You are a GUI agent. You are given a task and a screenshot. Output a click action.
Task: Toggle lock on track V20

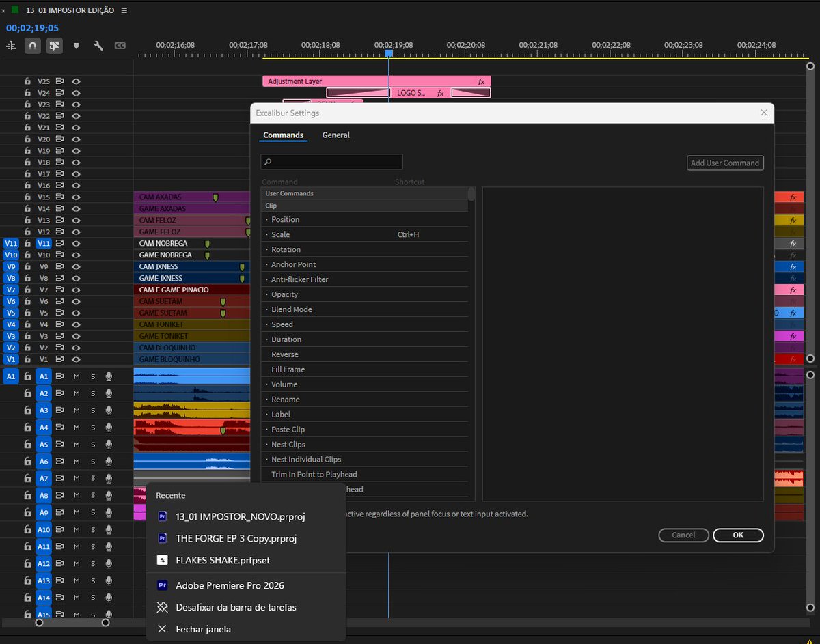[27, 139]
